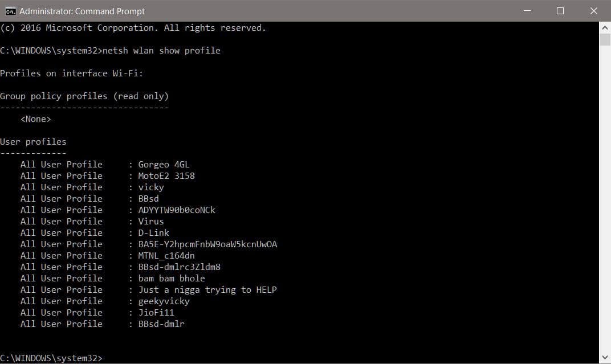Click the 'vicky' profile name
This screenshot has width=611, height=364.
[150, 187]
